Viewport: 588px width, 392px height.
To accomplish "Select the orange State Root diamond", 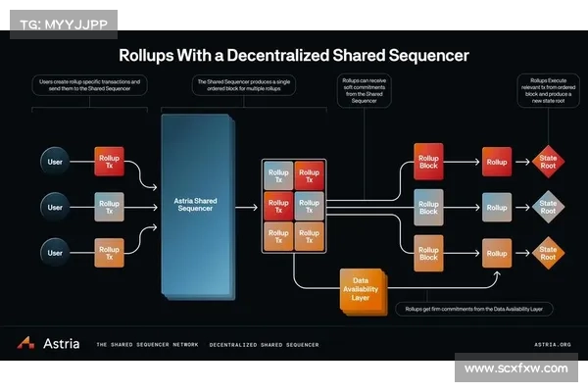I will (x=548, y=253).
